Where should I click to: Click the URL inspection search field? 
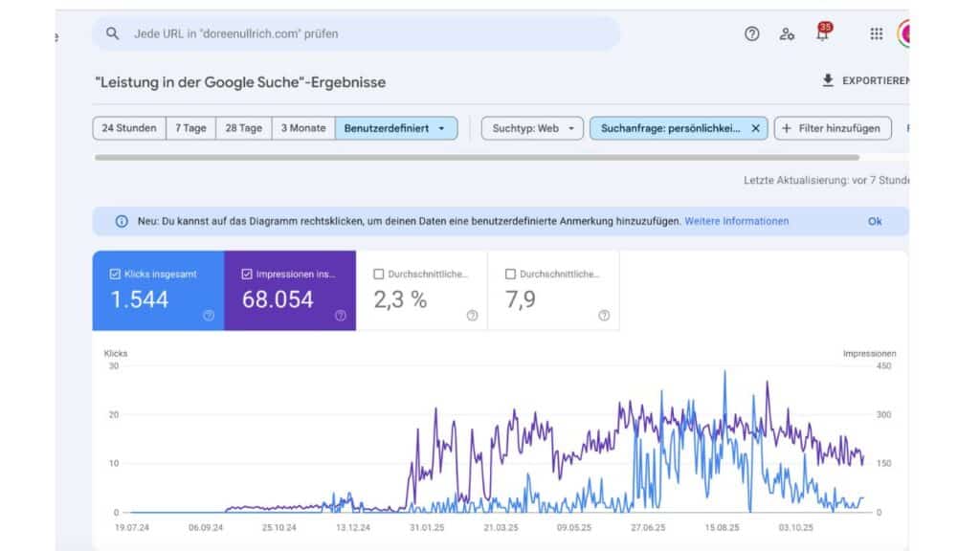pos(364,33)
